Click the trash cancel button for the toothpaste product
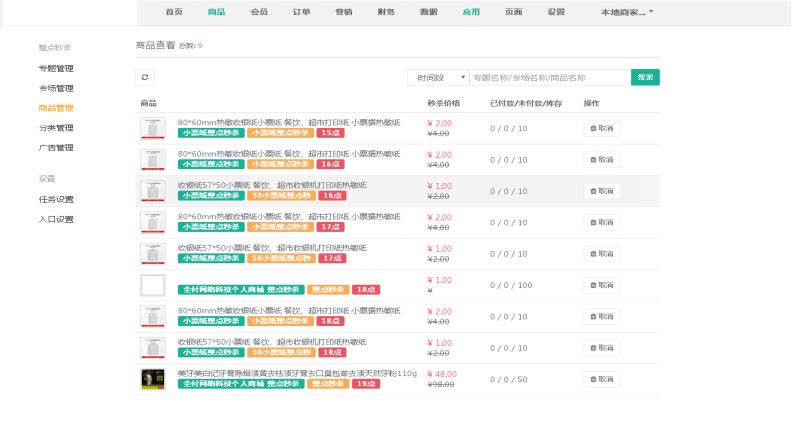The height and width of the screenshot is (433, 792). 602,379
